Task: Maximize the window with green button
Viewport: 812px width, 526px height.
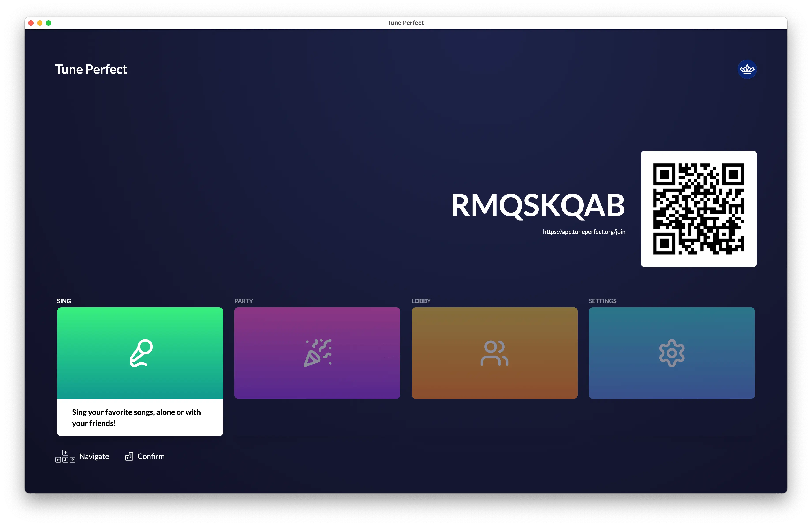Action: click(49, 23)
